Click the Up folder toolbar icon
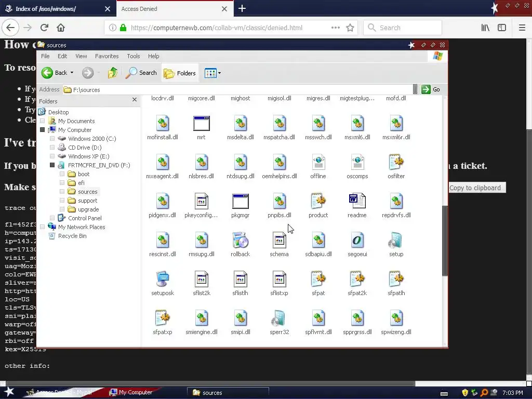The height and width of the screenshot is (399, 532). [113, 73]
